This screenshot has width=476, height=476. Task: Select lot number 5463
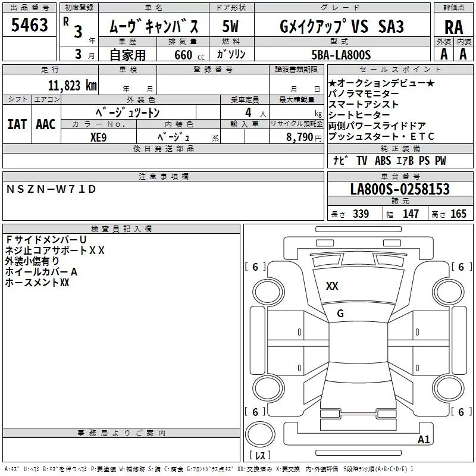click(29, 25)
